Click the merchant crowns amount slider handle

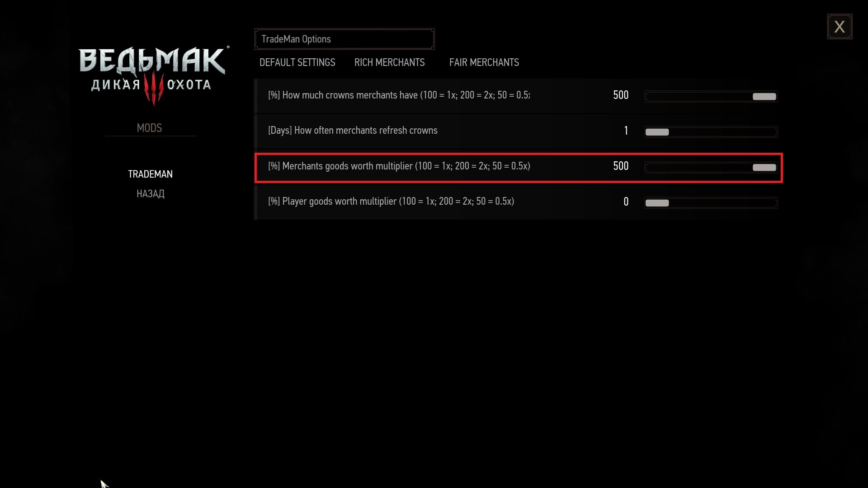[x=764, y=96]
